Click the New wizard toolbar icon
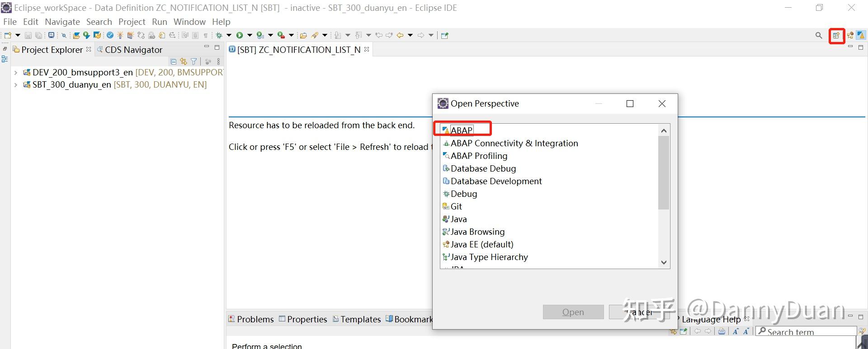 (x=8, y=35)
